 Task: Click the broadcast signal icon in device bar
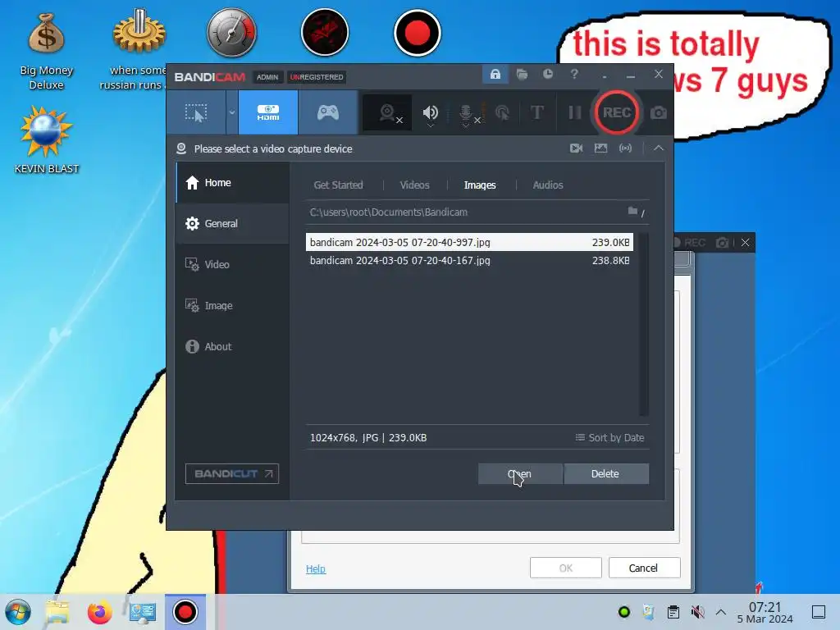click(625, 148)
